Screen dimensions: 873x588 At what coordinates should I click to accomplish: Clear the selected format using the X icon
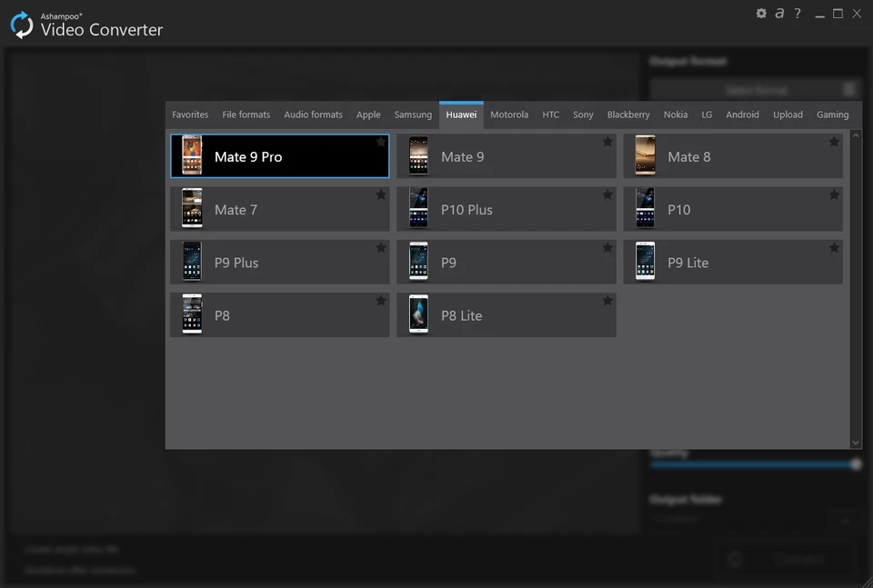click(x=850, y=88)
